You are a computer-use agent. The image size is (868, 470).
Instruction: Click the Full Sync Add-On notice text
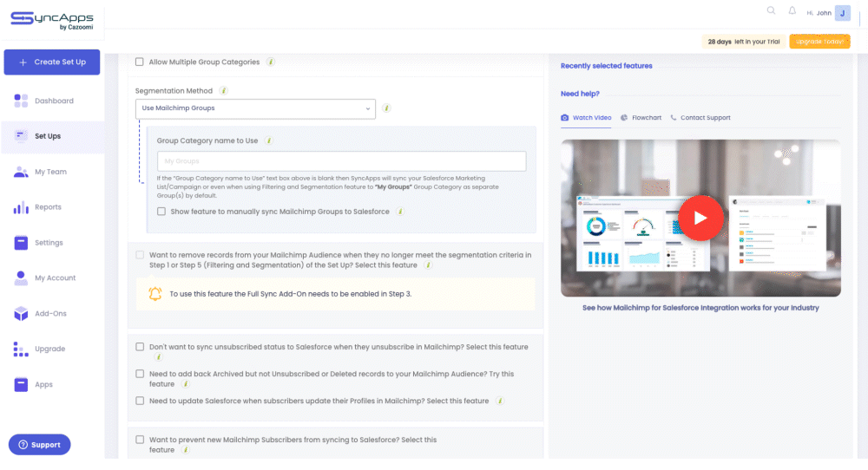[x=290, y=294]
